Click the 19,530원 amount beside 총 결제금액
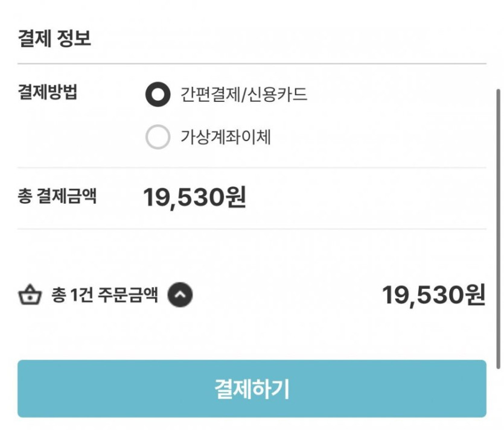Image resolution: width=504 pixels, height=430 pixels. tap(194, 197)
